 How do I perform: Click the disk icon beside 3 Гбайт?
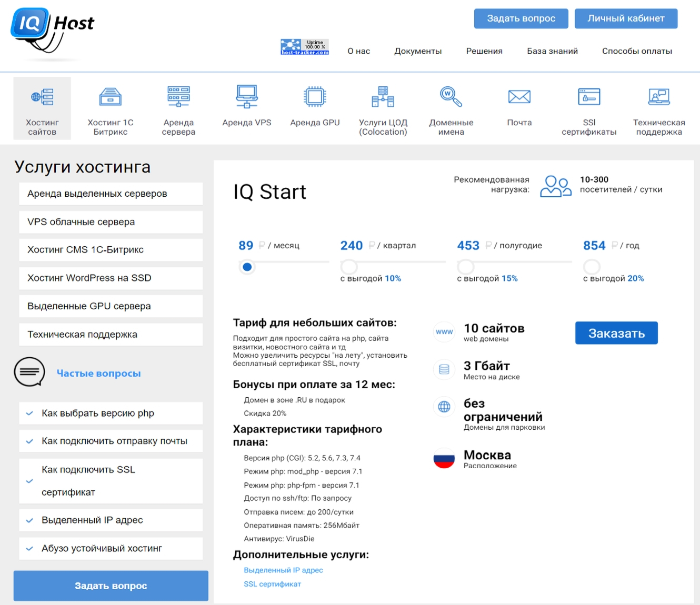(444, 369)
